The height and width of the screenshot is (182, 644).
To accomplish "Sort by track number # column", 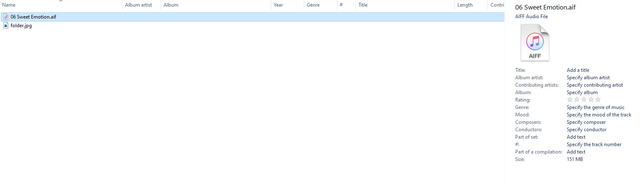I will [341, 5].
